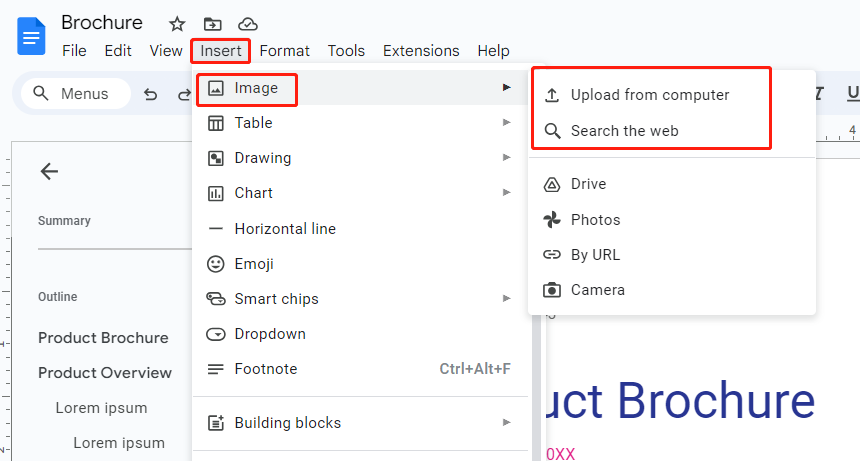Jump to Product Overview in outline
Screen dimensions: 860x461
105,373
